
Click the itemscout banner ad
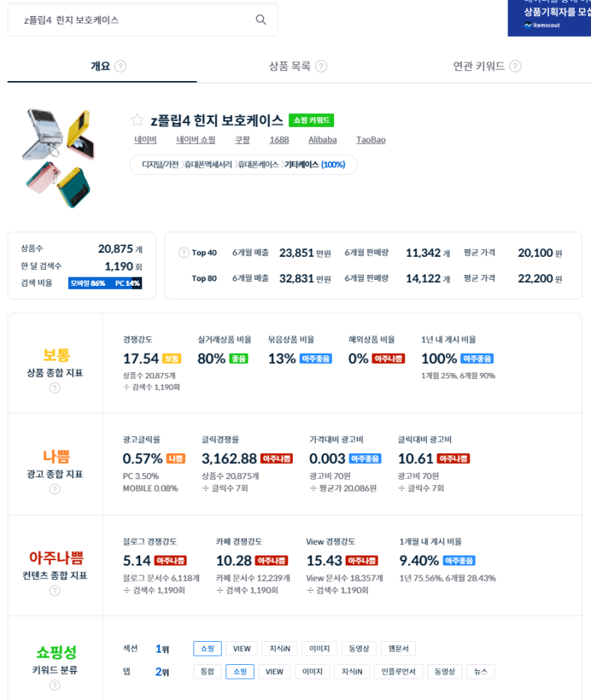tap(550, 18)
